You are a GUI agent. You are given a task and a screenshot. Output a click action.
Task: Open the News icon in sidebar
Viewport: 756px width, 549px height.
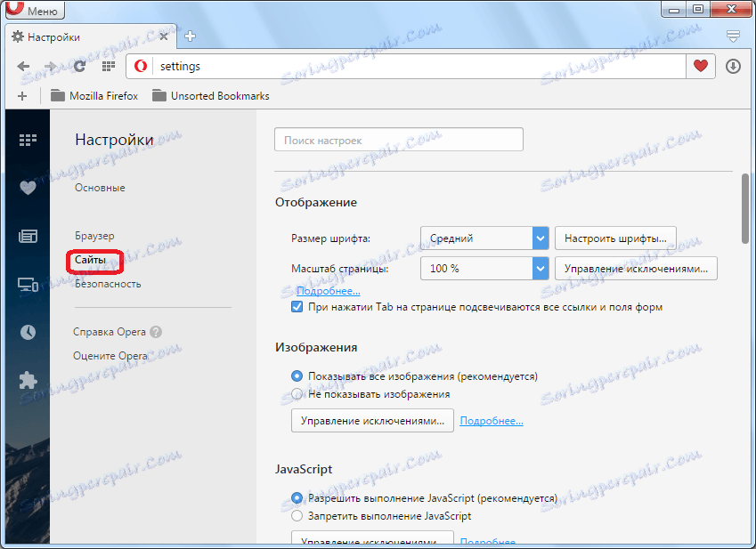pos(28,236)
